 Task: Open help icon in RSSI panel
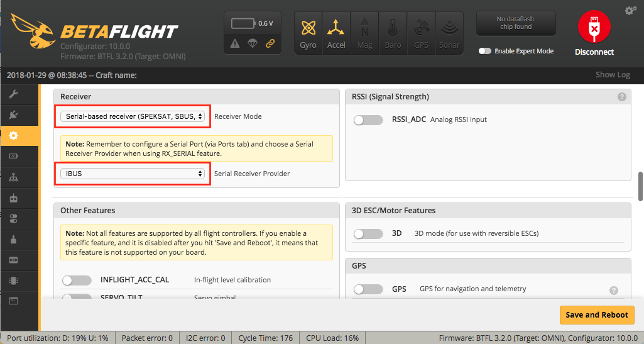tap(622, 97)
